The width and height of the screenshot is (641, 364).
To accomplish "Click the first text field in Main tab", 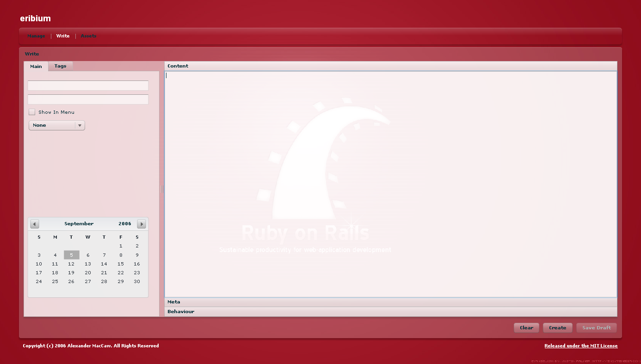I will point(88,86).
